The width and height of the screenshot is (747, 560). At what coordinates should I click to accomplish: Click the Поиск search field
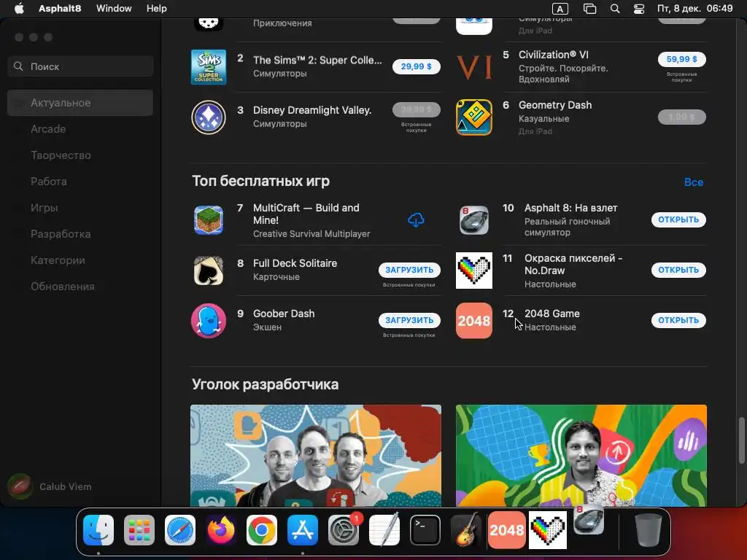pos(80,66)
